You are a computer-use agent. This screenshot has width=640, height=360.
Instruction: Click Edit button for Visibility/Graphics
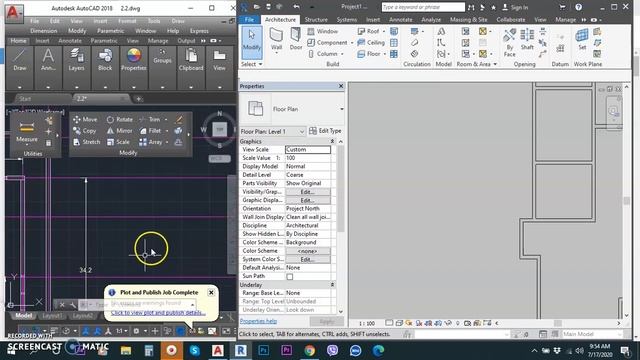(307, 192)
